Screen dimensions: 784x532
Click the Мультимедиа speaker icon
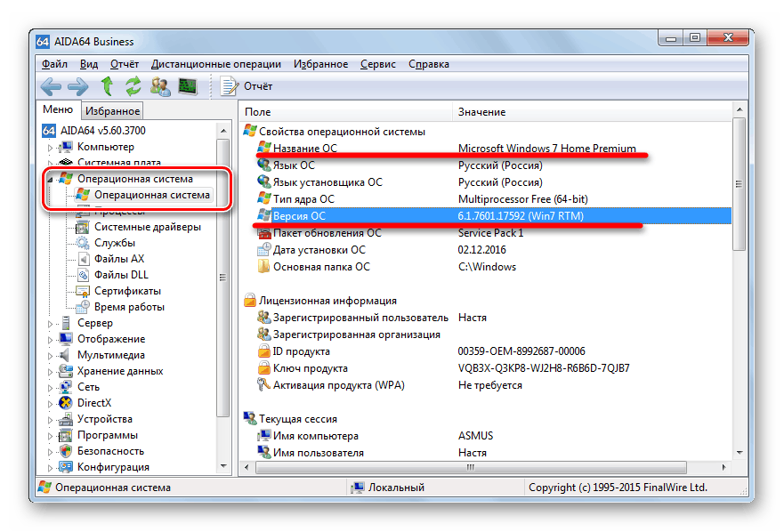coord(66,355)
